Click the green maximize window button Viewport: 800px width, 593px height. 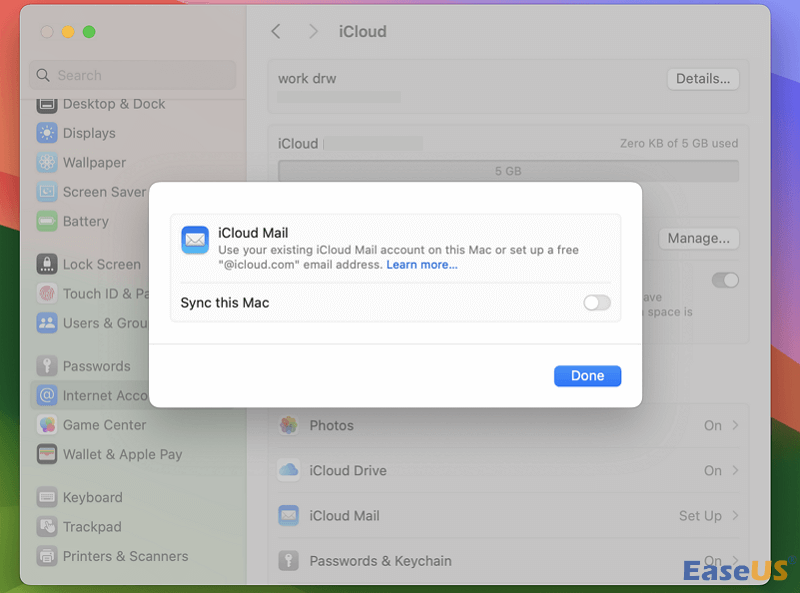[89, 32]
